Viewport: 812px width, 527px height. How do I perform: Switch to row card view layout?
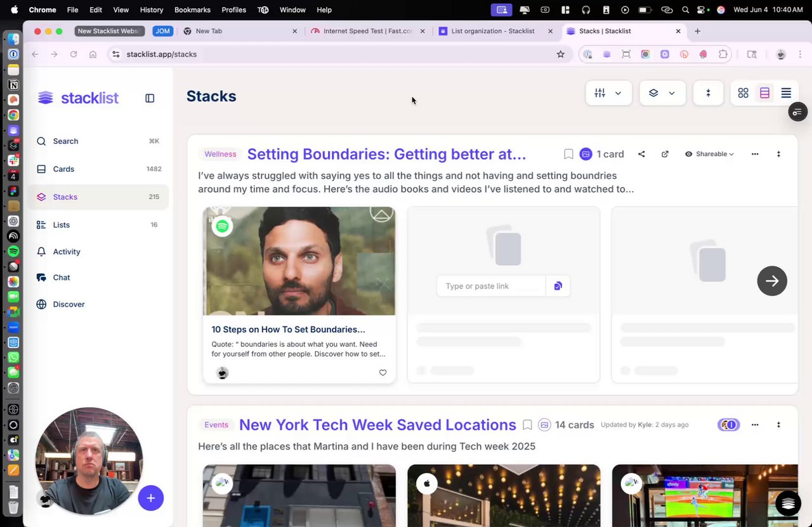764,93
